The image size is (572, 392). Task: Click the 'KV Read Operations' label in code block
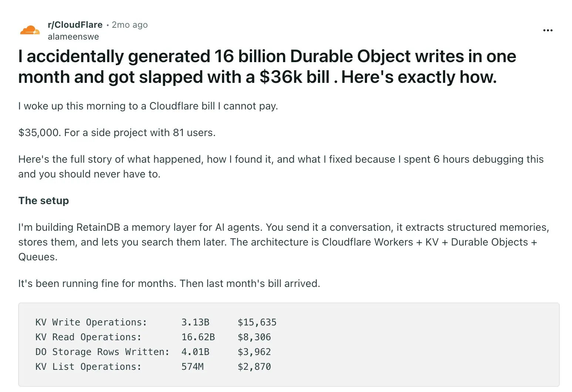(88, 337)
